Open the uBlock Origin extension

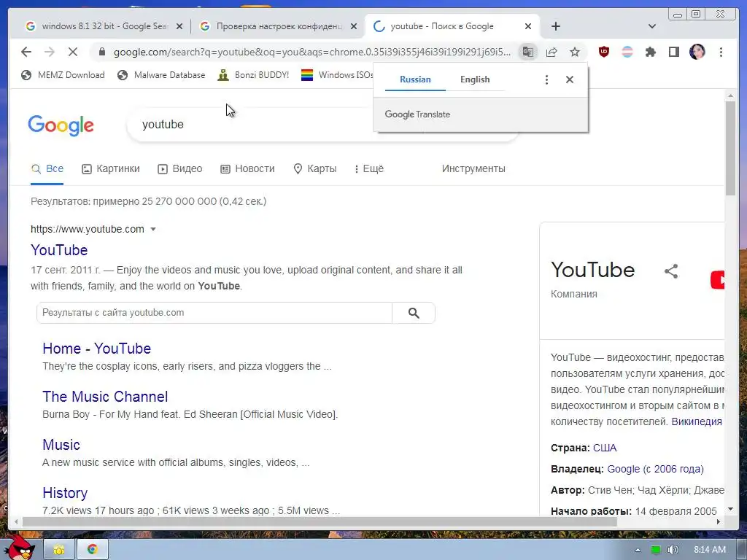pyautogui.click(x=604, y=52)
